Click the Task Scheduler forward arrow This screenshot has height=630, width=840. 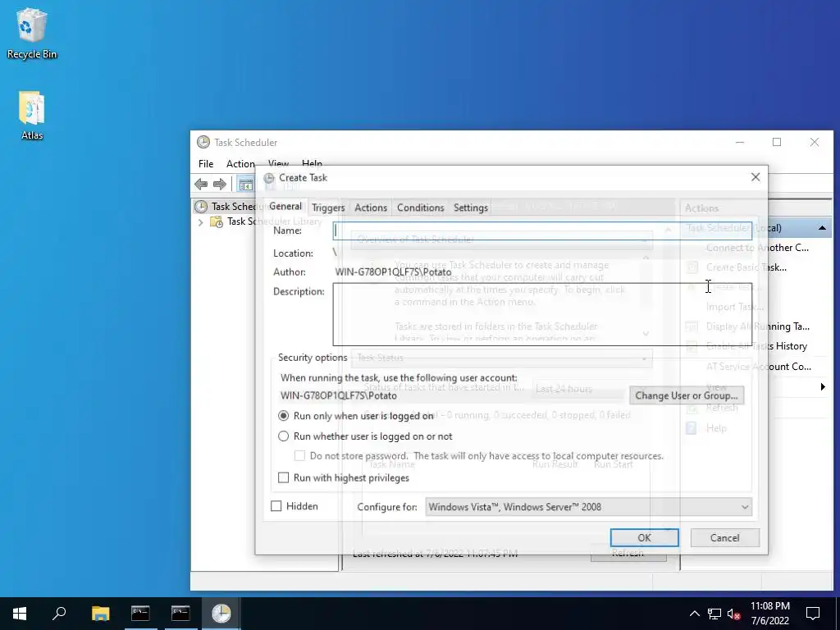[220, 185]
